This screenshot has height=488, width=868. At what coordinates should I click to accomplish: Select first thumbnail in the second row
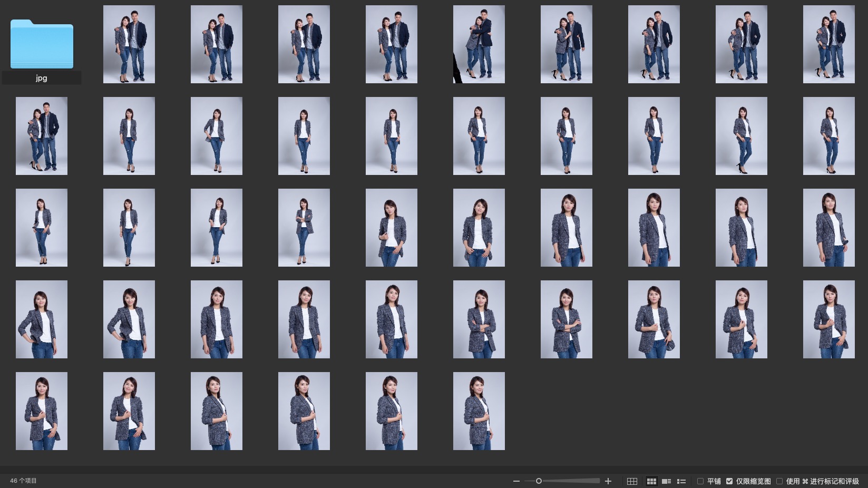point(42,136)
